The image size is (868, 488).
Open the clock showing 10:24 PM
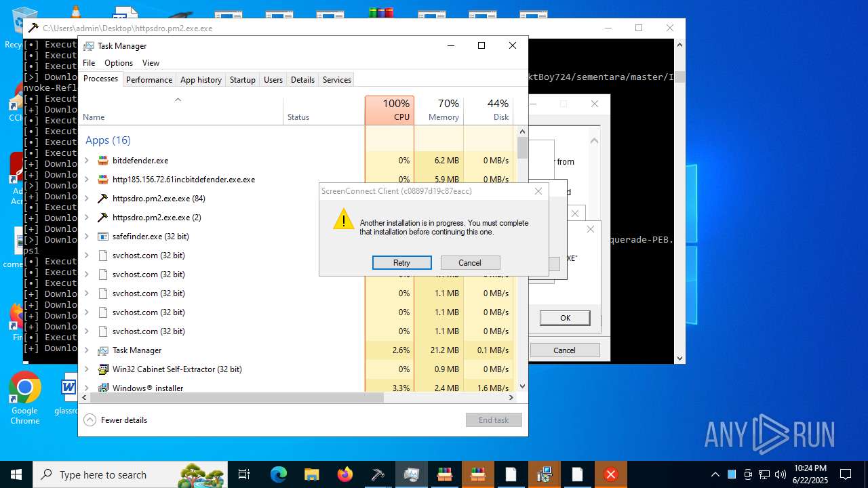point(810,474)
